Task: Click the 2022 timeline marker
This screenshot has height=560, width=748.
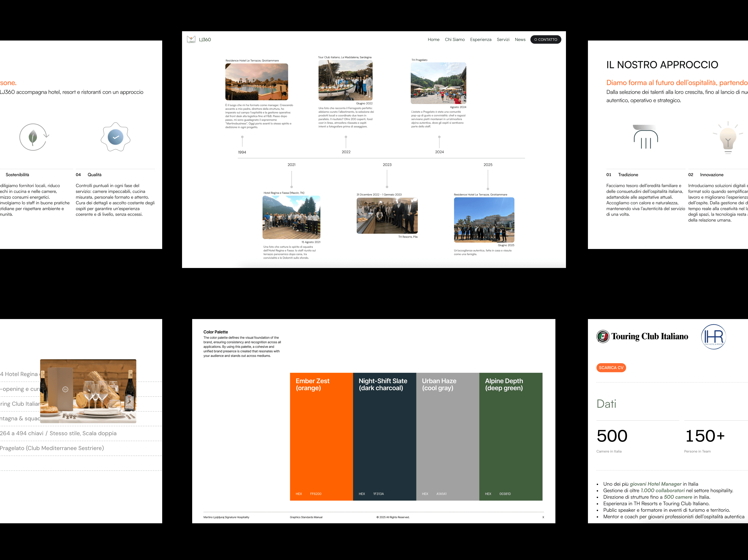Action: (x=346, y=137)
